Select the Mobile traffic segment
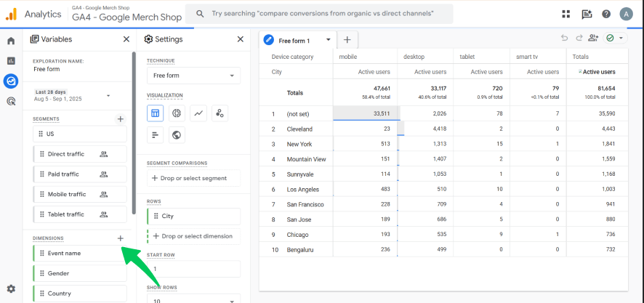644x303 pixels. tap(80, 194)
